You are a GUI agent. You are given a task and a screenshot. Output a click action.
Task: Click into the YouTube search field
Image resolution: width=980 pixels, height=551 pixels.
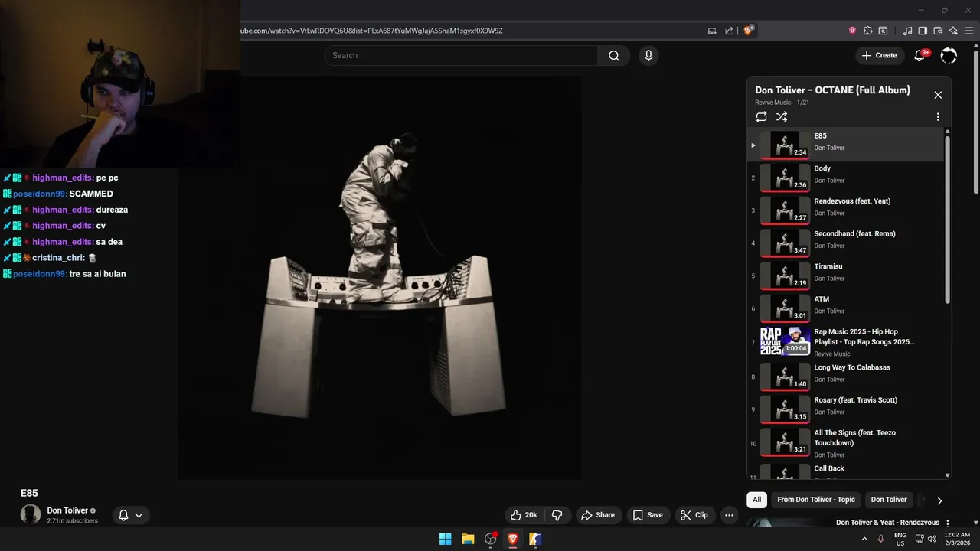point(461,55)
